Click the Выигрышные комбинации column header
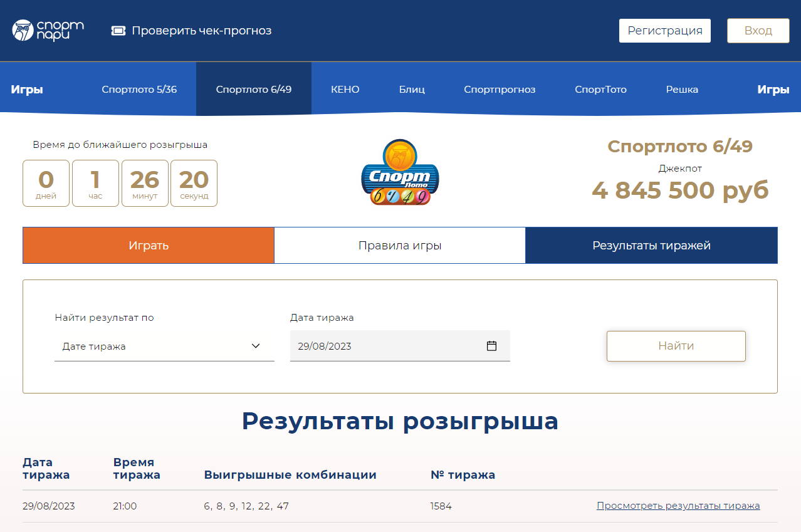 click(x=290, y=475)
